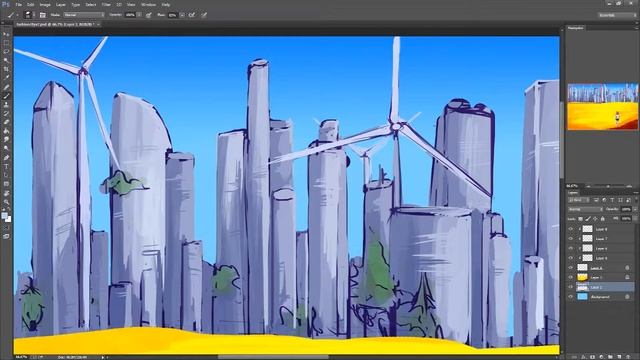Select the History Brush tool

6,113
